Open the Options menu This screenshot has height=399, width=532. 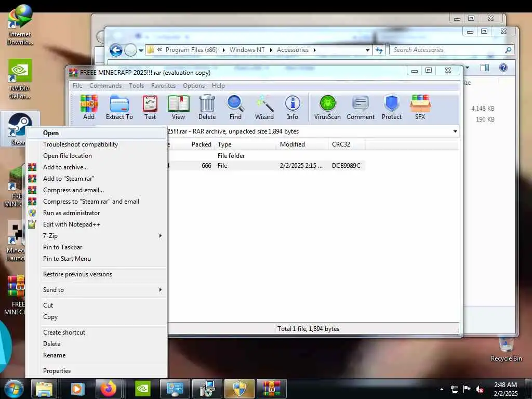(194, 86)
